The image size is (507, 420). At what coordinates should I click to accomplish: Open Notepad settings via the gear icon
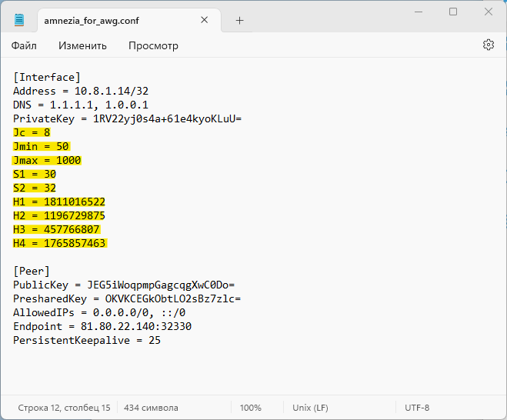click(488, 45)
